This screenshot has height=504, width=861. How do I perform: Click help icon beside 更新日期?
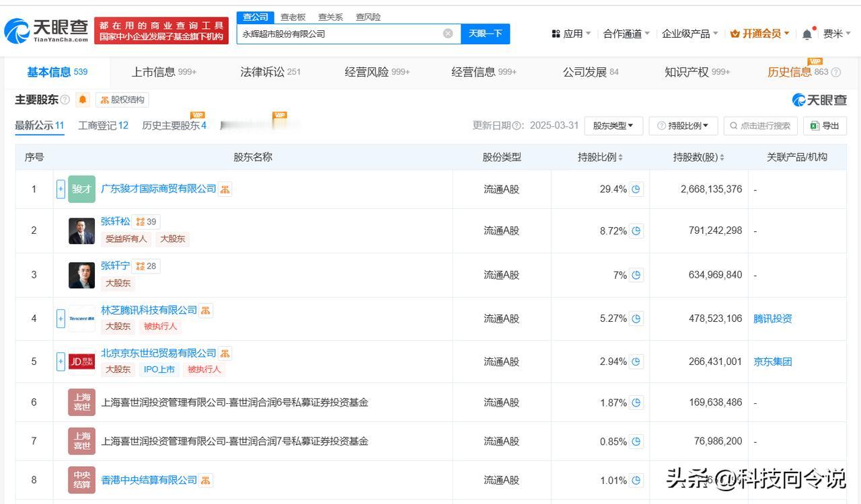[517, 126]
